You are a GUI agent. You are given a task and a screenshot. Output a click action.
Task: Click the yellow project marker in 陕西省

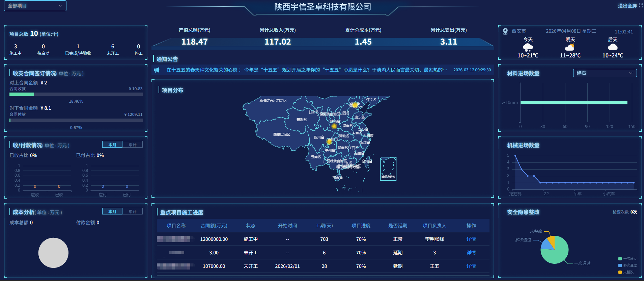[334, 126]
